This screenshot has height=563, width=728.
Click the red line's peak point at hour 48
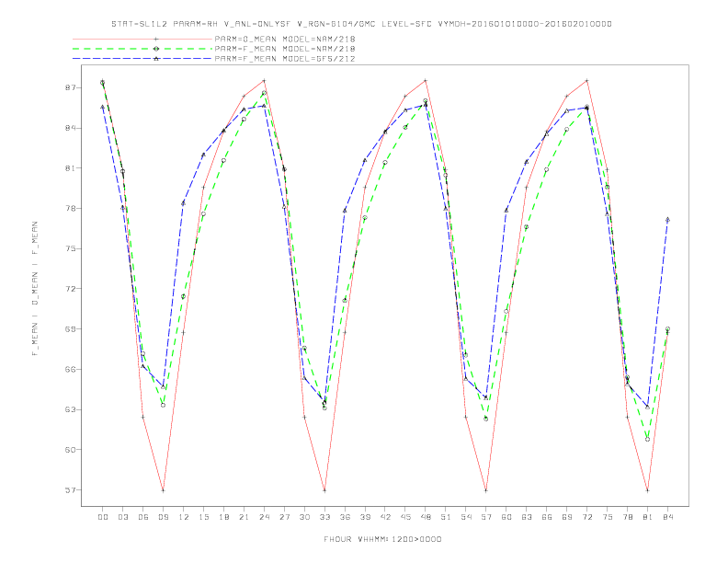(426, 80)
